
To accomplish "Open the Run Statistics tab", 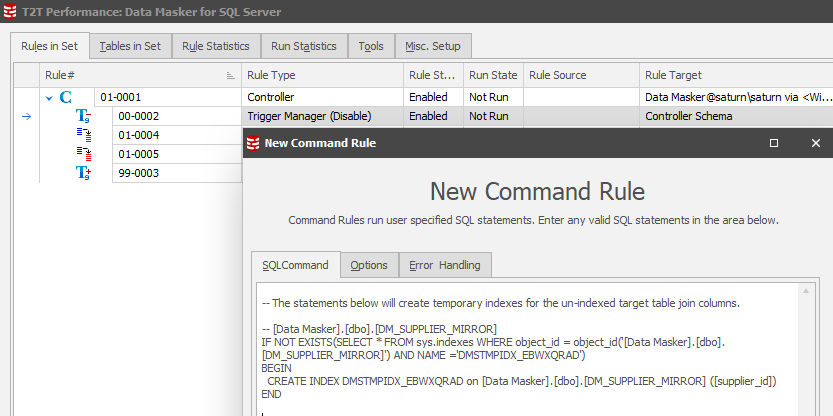I will tap(304, 46).
